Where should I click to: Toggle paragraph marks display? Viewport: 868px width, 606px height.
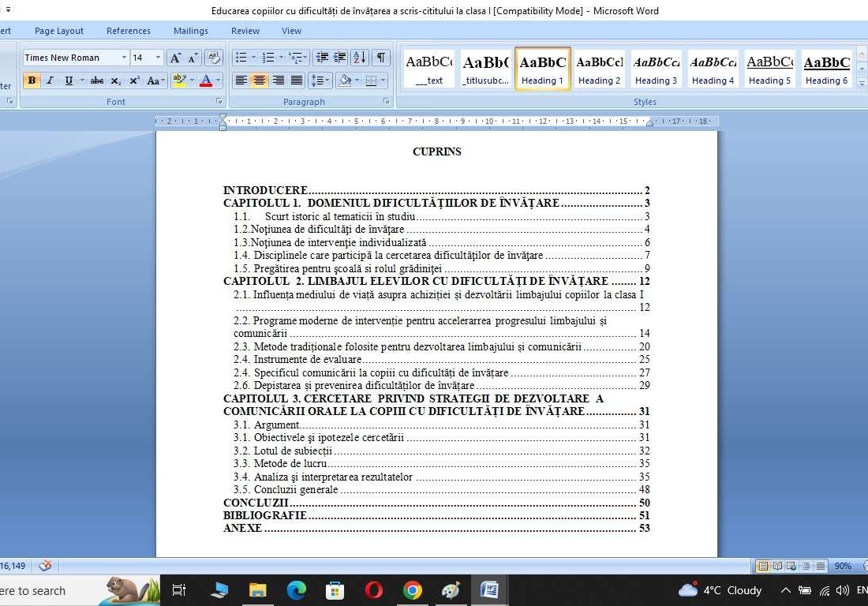[380, 58]
